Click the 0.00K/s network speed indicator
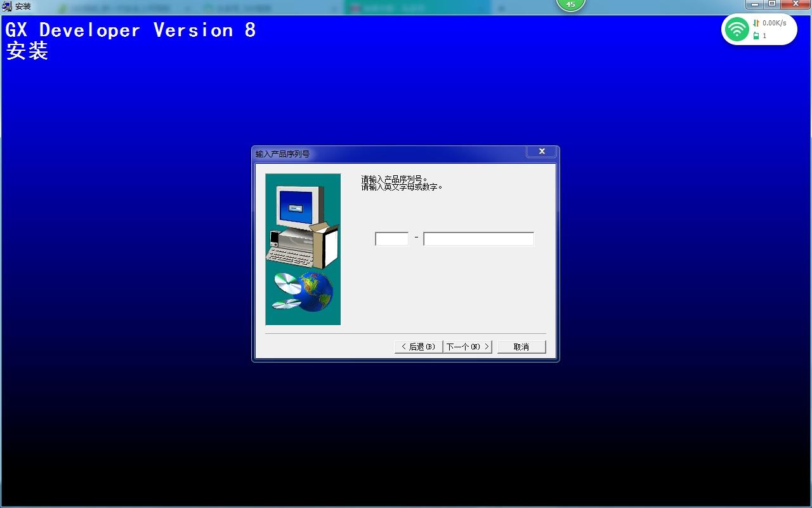Screen dimensions: 812x508 pyautogui.click(x=773, y=23)
